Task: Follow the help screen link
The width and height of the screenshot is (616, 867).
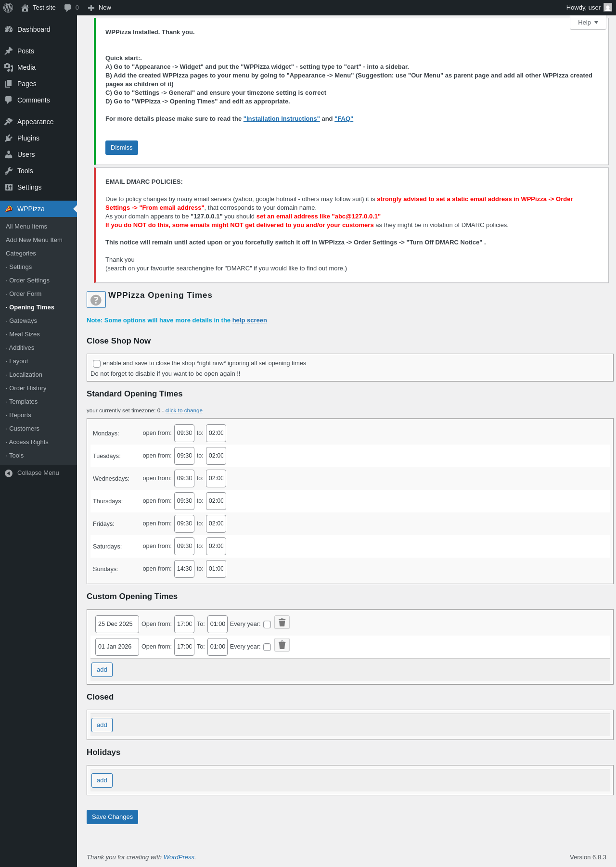Action: pyautogui.click(x=250, y=320)
